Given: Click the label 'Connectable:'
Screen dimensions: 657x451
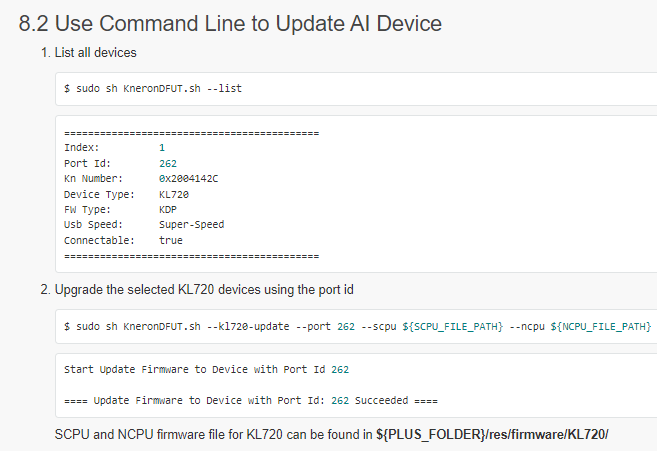Looking at the screenshot, I should pyautogui.click(x=99, y=240).
